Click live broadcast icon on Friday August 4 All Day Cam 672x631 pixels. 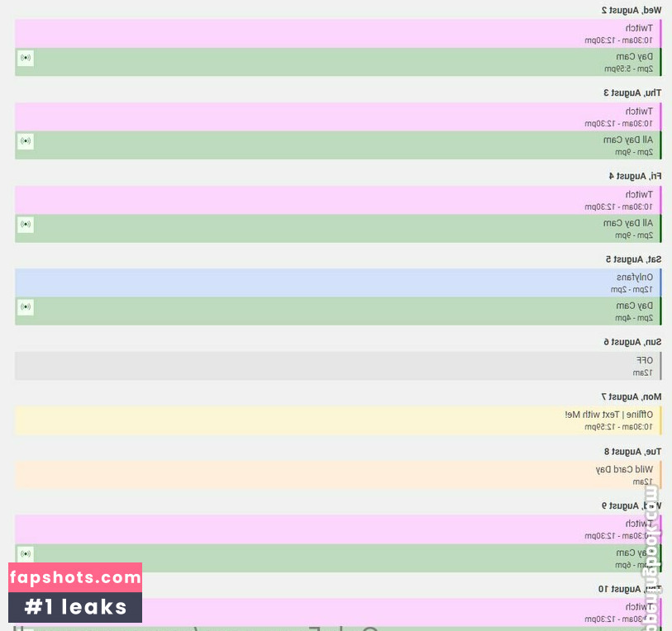pyautogui.click(x=26, y=224)
